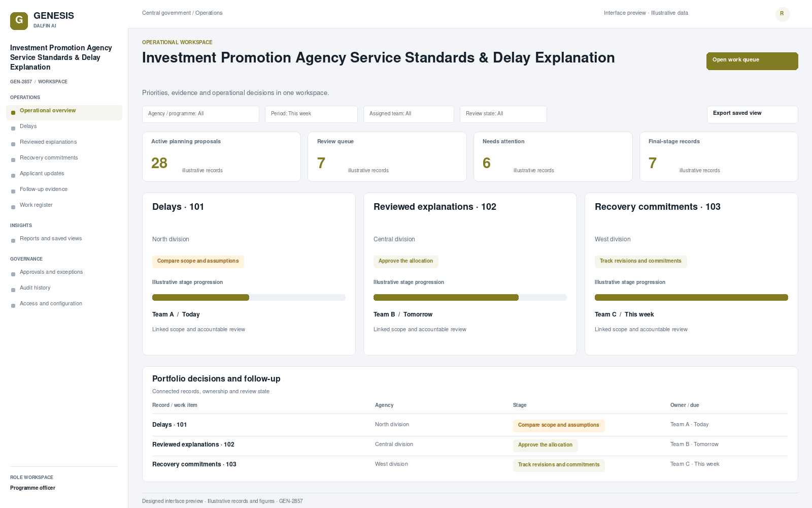Click the Needs attention stat card
Viewport: 812px width, 508px height.
pyautogui.click(x=553, y=156)
